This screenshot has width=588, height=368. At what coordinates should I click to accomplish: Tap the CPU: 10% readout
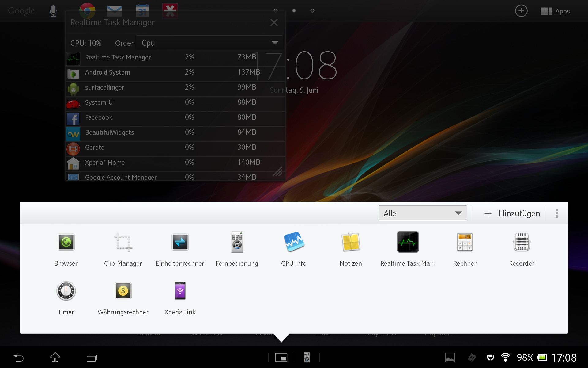coord(86,43)
